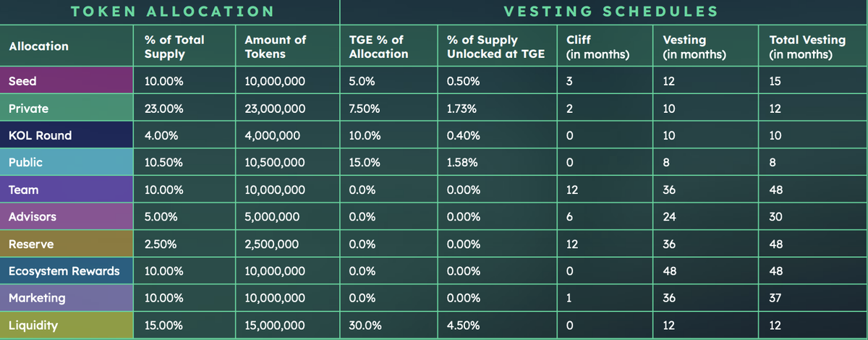
Task: Click the KOL Round allocation cell
Action: pos(67,135)
